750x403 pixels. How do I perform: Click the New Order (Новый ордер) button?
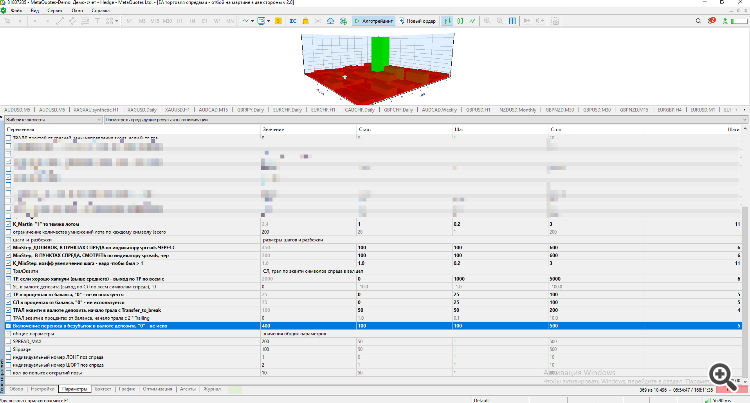[x=417, y=21]
